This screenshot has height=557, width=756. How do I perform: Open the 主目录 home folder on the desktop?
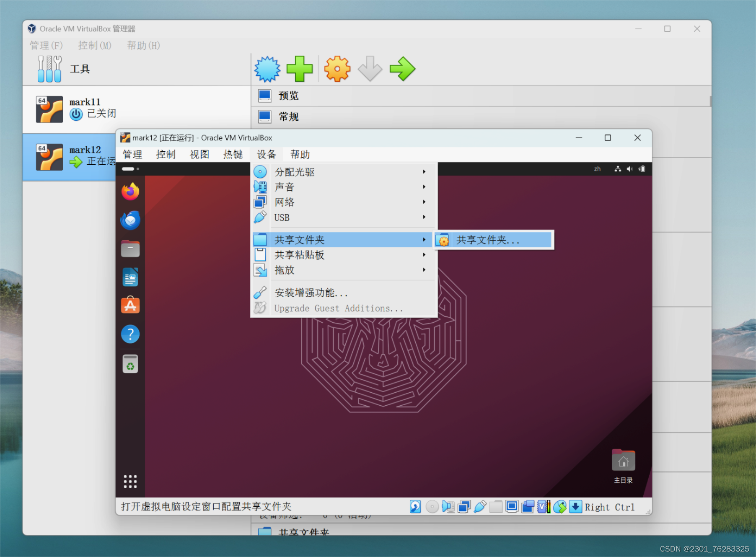(623, 466)
